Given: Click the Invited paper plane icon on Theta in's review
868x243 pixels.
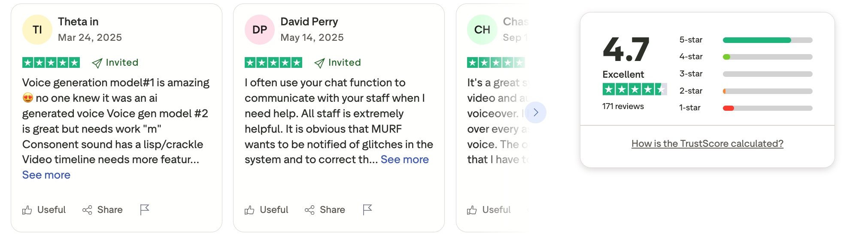Looking at the screenshot, I should click(97, 63).
